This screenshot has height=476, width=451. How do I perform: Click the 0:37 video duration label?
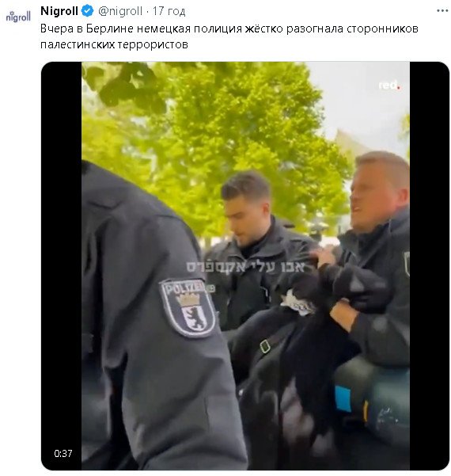click(x=63, y=453)
